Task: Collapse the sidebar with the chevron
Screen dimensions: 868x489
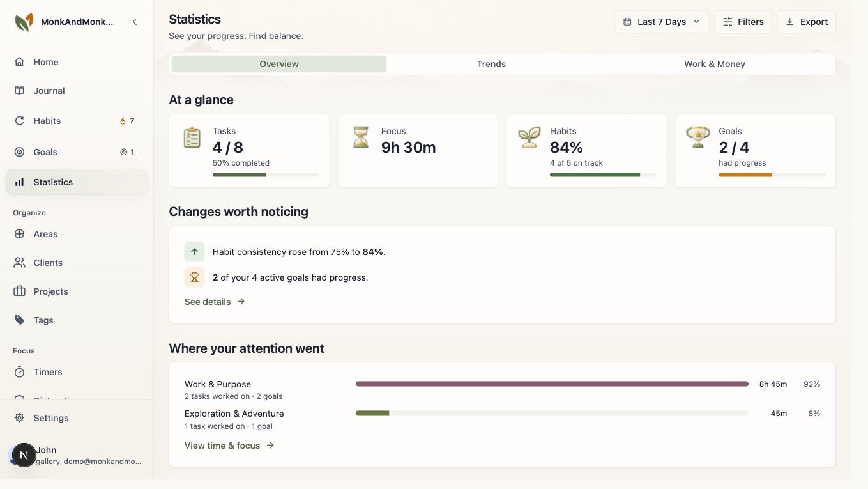Action: click(x=135, y=22)
